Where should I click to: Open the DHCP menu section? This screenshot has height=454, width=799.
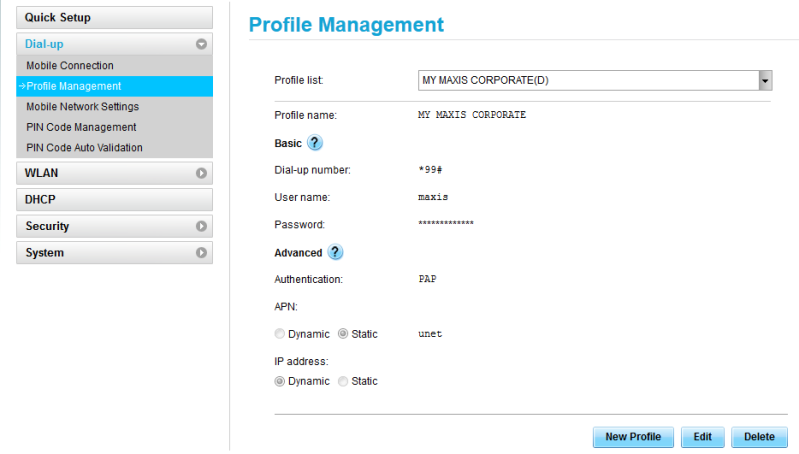point(115,199)
